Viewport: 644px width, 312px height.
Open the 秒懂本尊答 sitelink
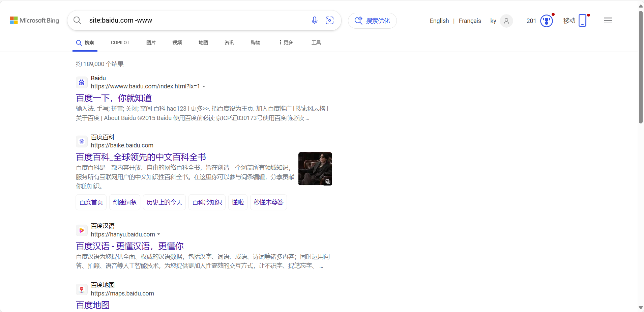click(268, 202)
